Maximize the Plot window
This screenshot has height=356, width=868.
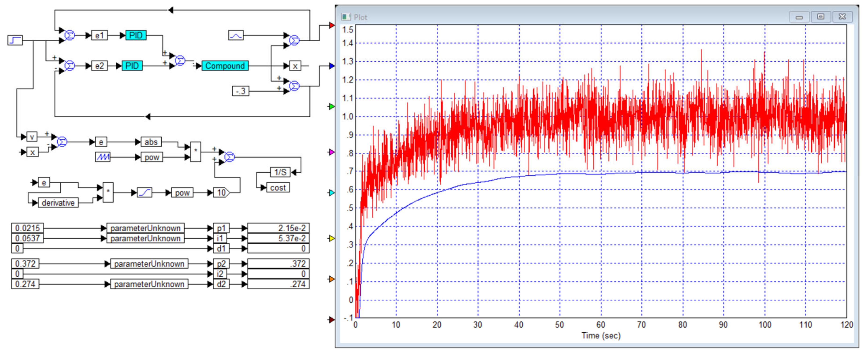tap(820, 16)
